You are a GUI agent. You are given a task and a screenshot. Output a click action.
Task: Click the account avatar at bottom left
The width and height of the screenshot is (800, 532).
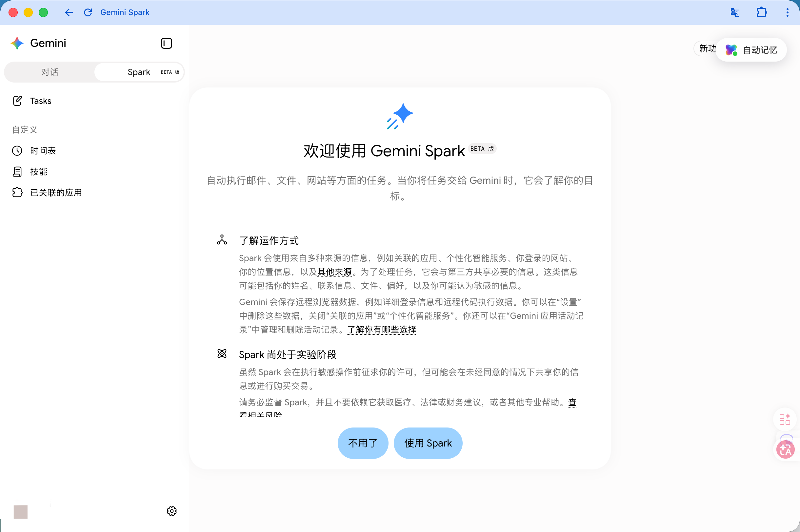click(21, 512)
